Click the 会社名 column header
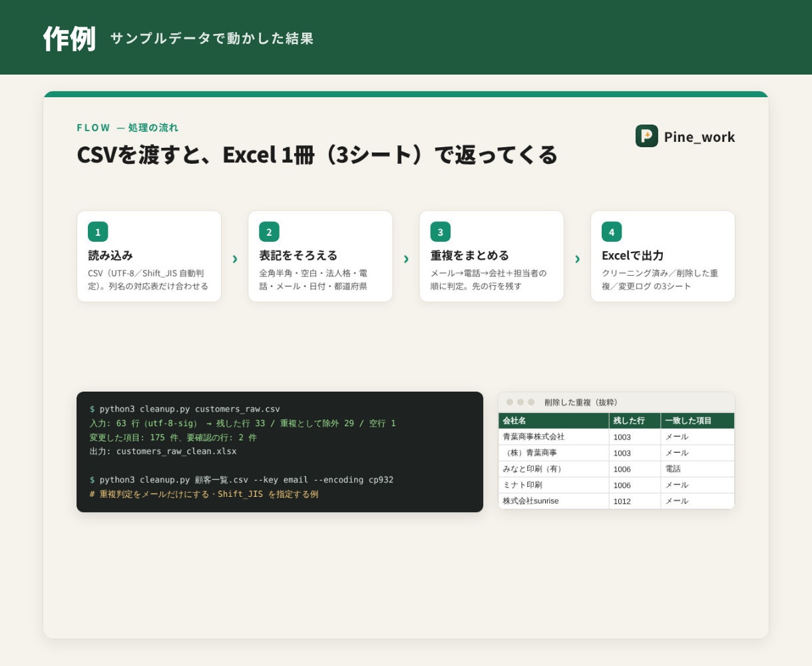This screenshot has width=812, height=666. click(x=554, y=421)
